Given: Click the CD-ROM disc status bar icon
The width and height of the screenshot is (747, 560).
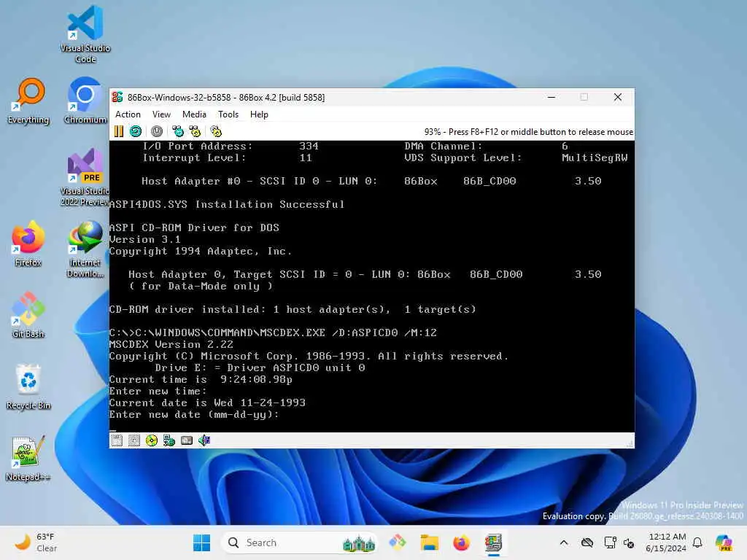Looking at the screenshot, I should [x=152, y=440].
